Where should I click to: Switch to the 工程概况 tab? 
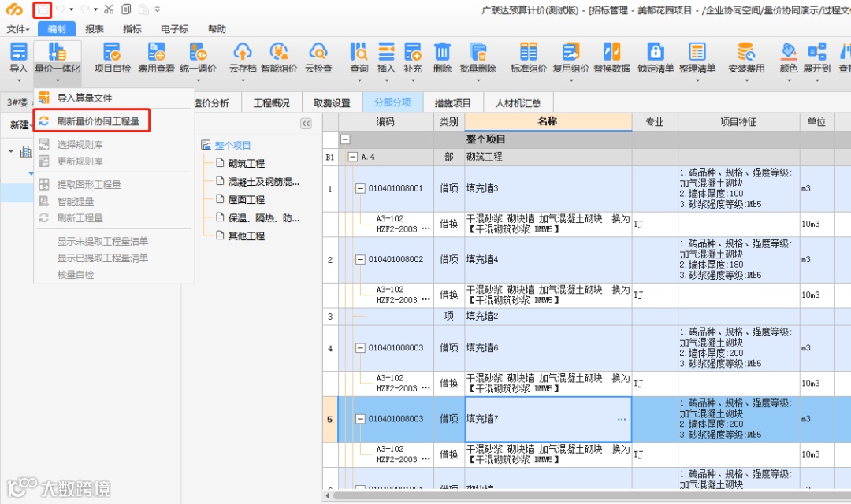[x=271, y=103]
